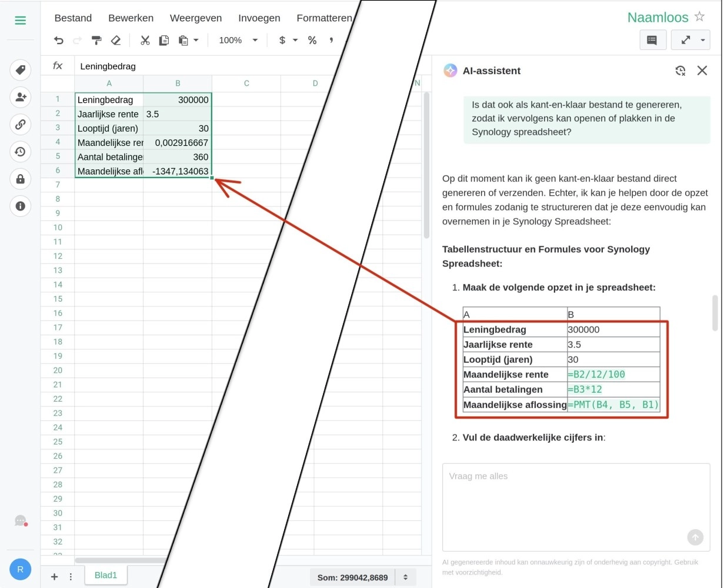Expand the Som summary function selector
The image size is (724, 588).
click(405, 577)
